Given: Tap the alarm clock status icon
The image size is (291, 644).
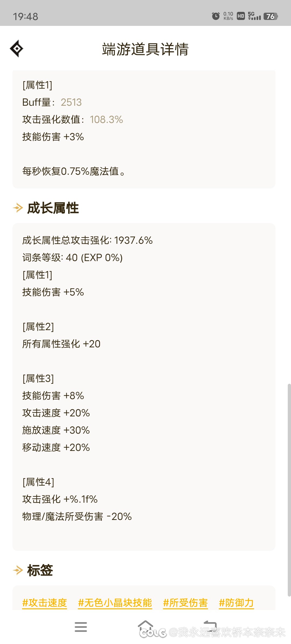Looking at the screenshot, I should (x=216, y=16).
